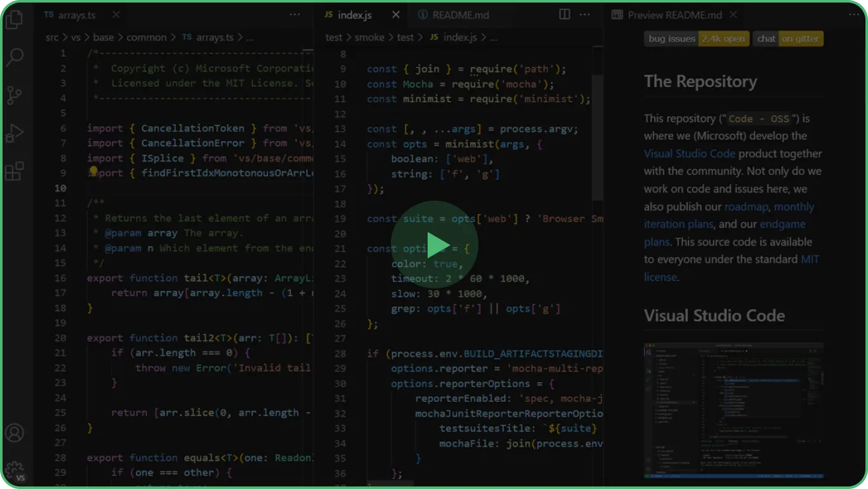Image resolution: width=868 pixels, height=489 pixels.
Task: Close the Preview README.md tab
Action: [x=733, y=15]
